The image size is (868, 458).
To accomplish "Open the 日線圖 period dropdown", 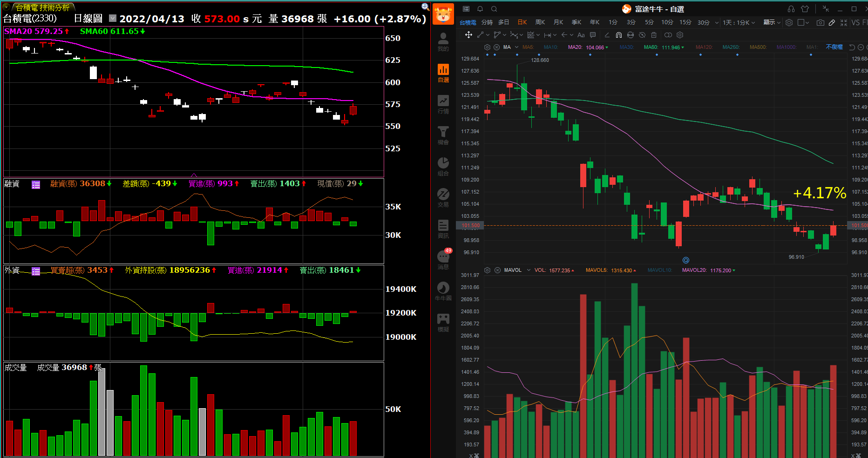I will [112, 19].
